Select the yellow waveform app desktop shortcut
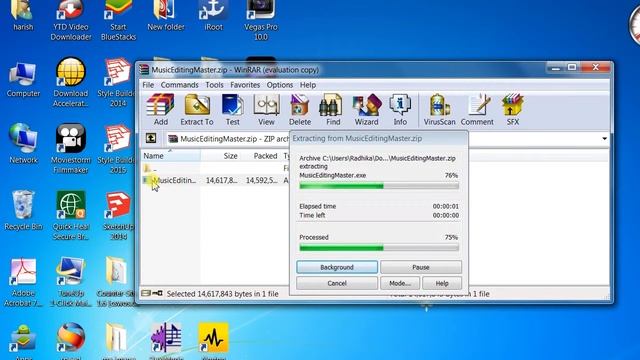The width and height of the screenshot is (640, 360). point(213,340)
